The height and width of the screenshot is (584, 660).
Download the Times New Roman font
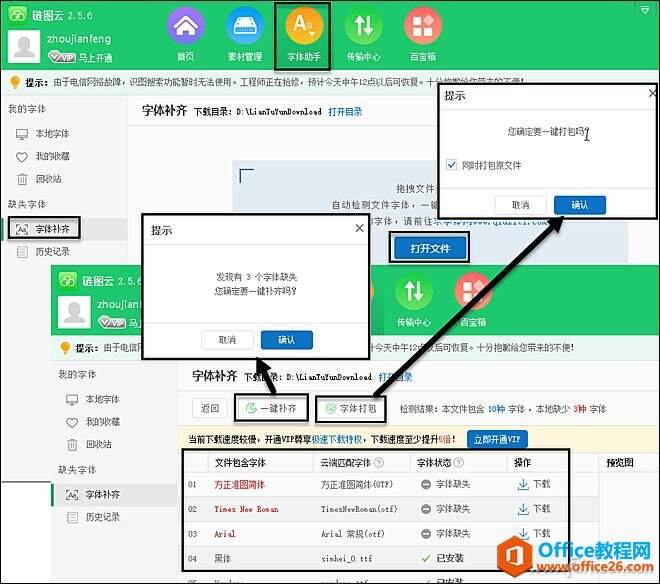click(x=533, y=509)
